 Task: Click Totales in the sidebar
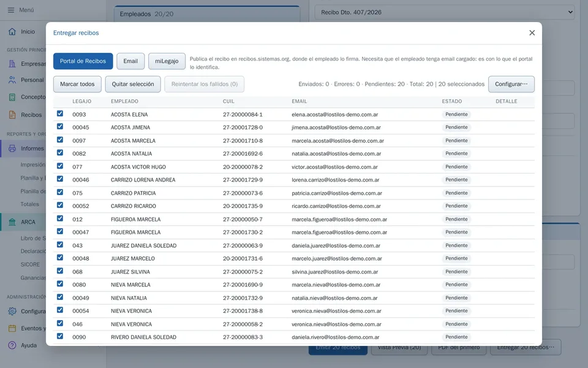coord(29,204)
